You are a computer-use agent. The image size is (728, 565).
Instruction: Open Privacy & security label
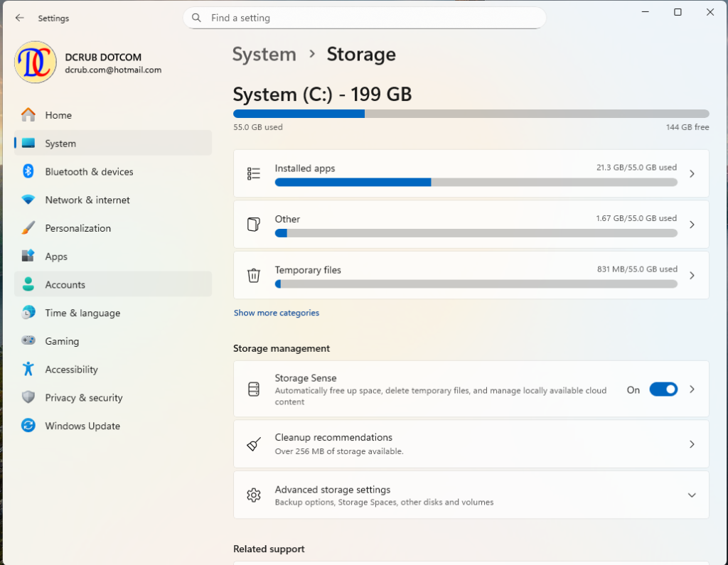(84, 398)
